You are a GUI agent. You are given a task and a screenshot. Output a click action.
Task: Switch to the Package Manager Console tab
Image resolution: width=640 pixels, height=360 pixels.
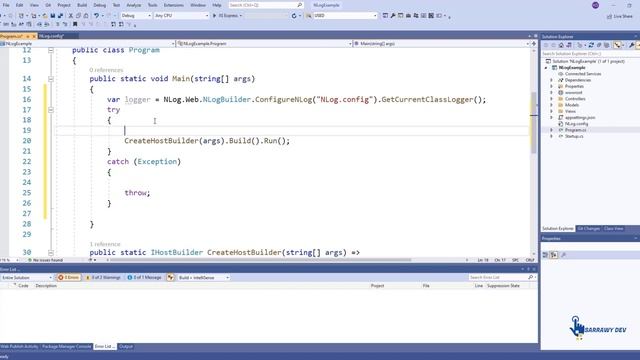point(67,347)
